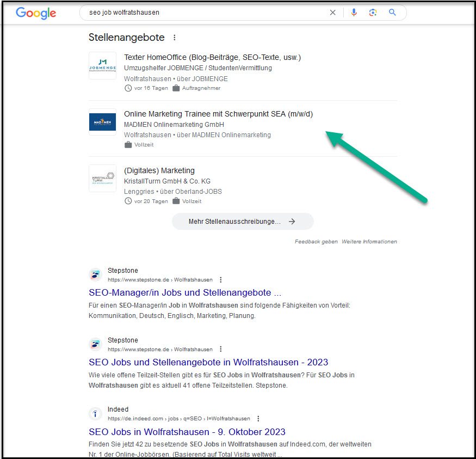Open SEO Jobs und Stellenangebote in Wolfratshausen - 2023
Viewport: 476px width, 459px height.
(208, 362)
